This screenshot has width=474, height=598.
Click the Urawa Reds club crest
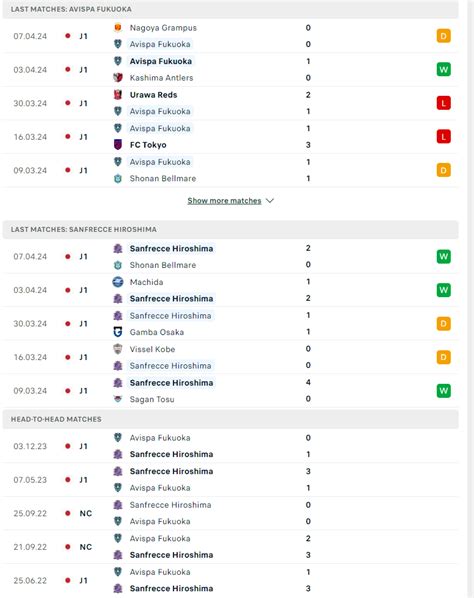pyautogui.click(x=118, y=95)
